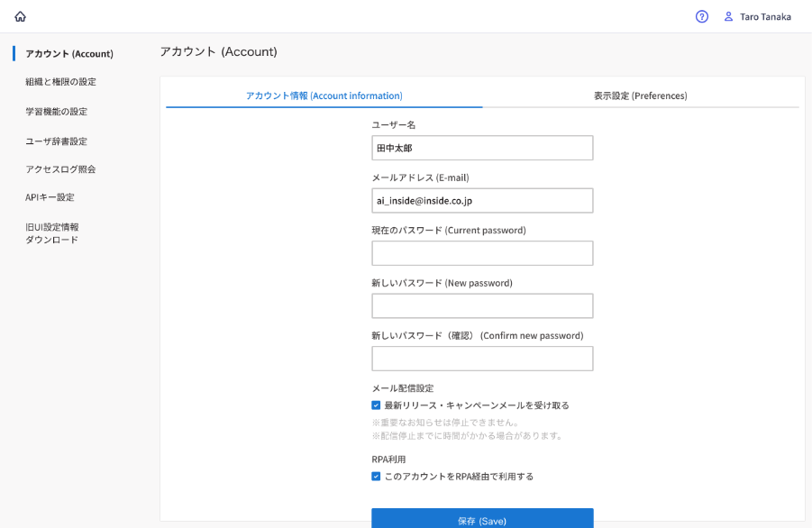812x528 pixels.
Task: Select the Account information tab
Action: [x=324, y=96]
